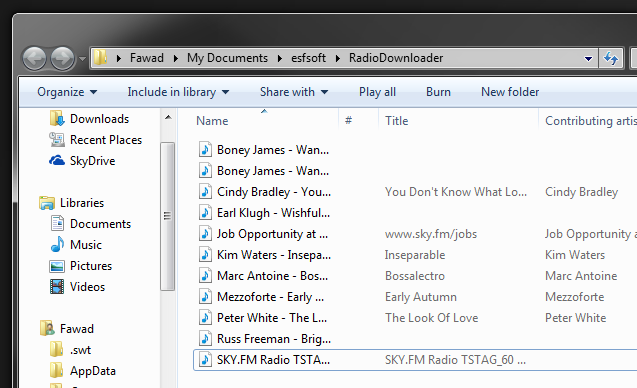637x388 pixels.
Task: Expand arrow before RadioDownloader breadcrumb
Action: (x=338, y=59)
